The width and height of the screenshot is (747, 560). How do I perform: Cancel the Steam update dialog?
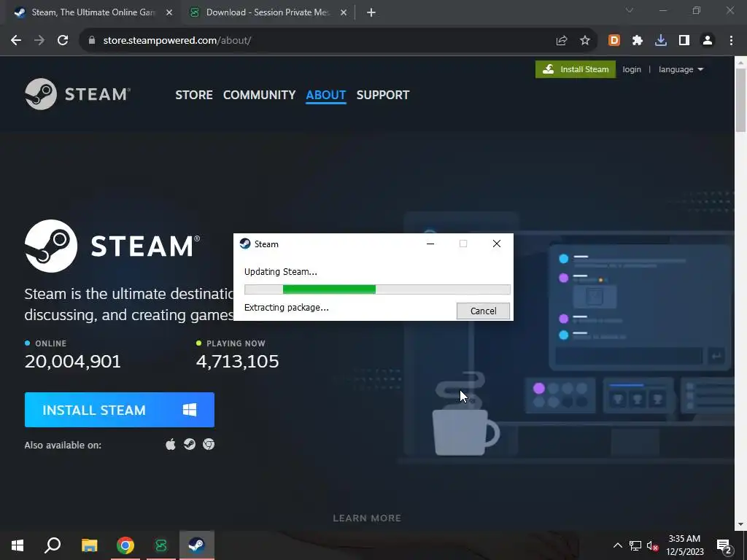click(x=483, y=311)
